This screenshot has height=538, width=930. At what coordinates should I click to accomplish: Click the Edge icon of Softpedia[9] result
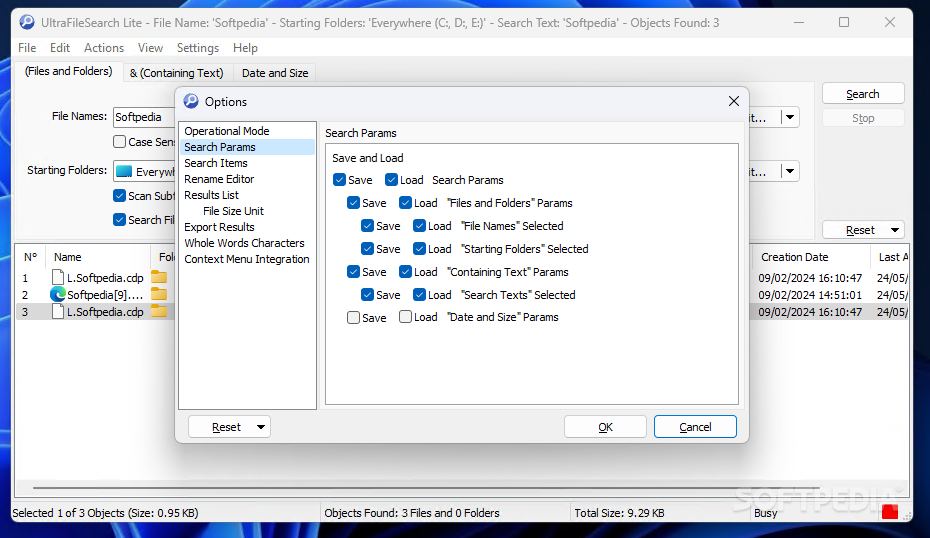58,294
